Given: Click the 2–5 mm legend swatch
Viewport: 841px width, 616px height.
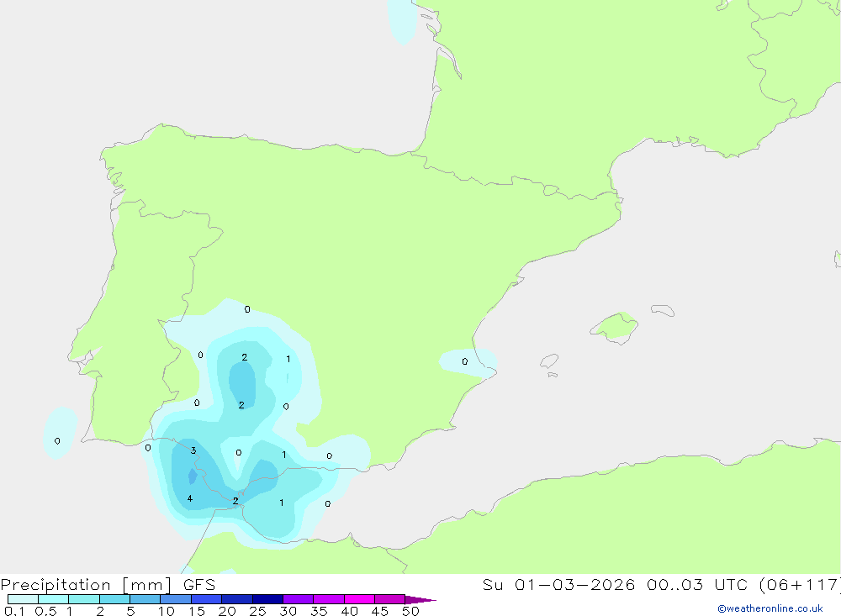Looking at the screenshot, I should click(114, 599).
